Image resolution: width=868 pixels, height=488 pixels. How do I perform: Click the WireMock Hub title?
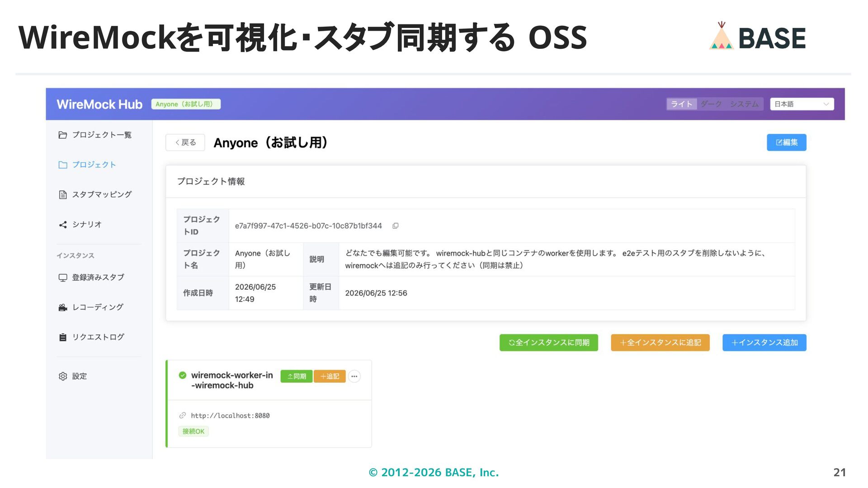pos(99,104)
